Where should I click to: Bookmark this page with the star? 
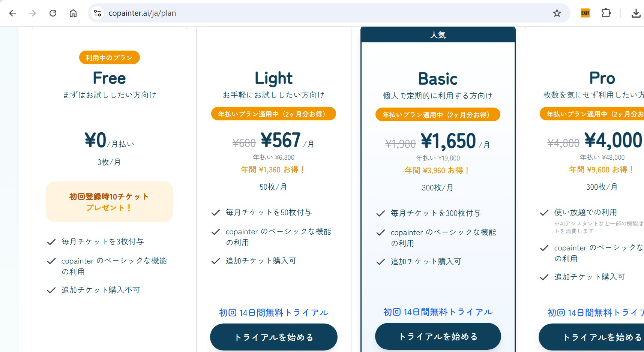click(557, 13)
